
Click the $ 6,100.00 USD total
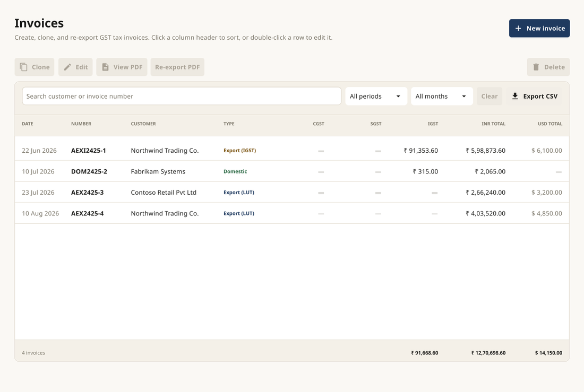(547, 151)
